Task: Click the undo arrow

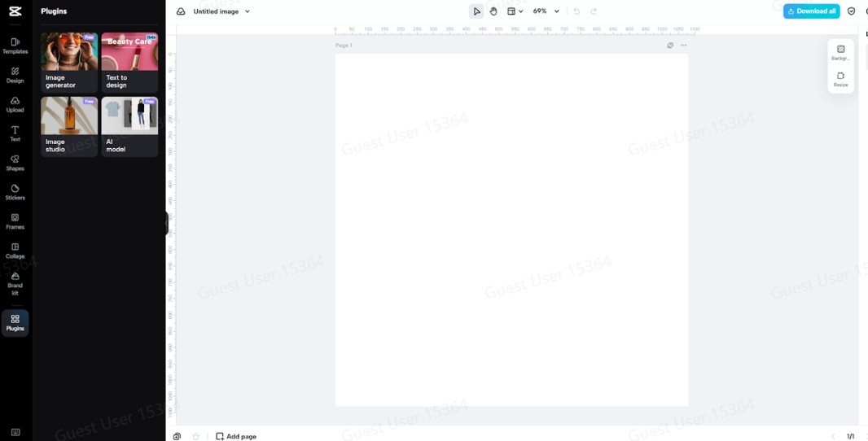Action: point(576,11)
